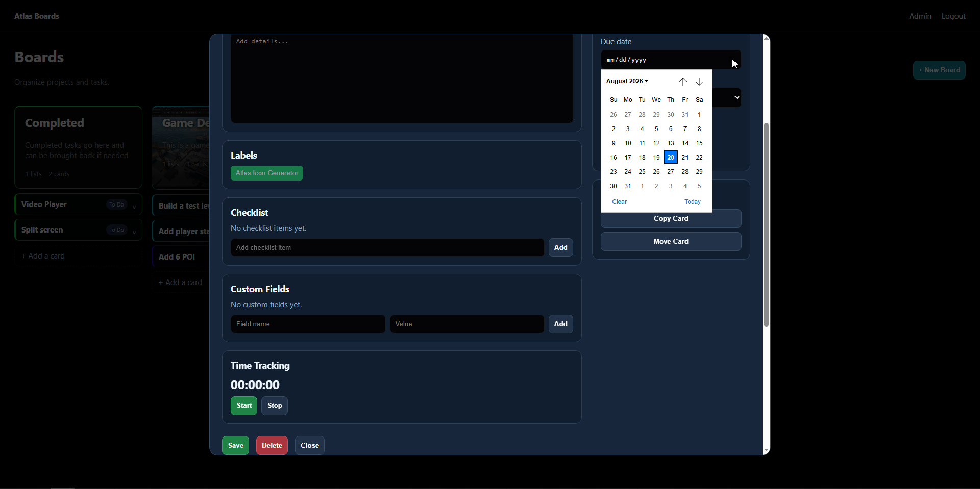Viewport: 980px width, 489px height.
Task: Open the Add 6 POI card
Action: [181, 257]
